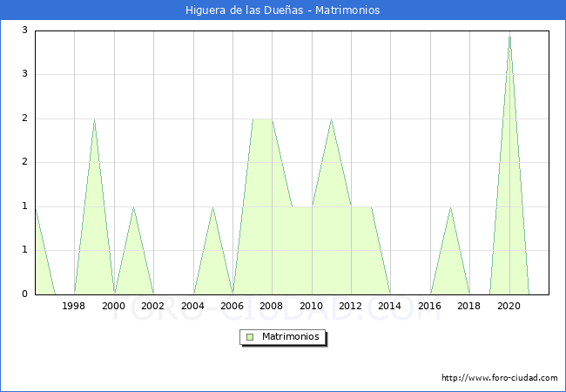
Task: Click the 2020 x-axis label
Action: (509, 306)
